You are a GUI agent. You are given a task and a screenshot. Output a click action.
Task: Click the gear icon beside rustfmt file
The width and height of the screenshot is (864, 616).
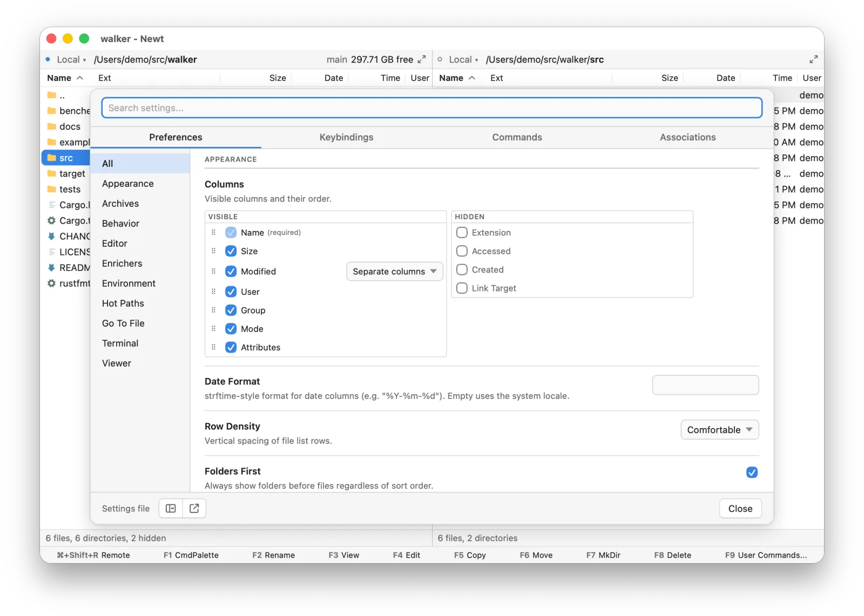tap(51, 283)
